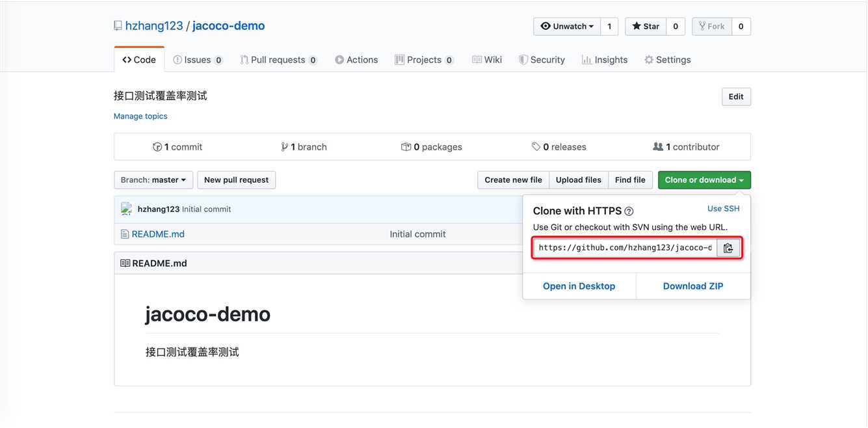This screenshot has height=428, width=868.
Task: Click New pull request button
Action: click(x=236, y=180)
